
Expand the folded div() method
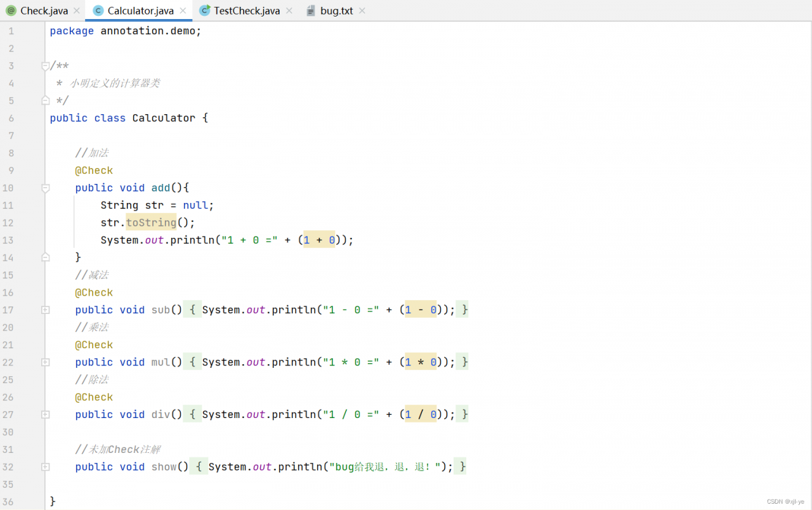(45, 415)
